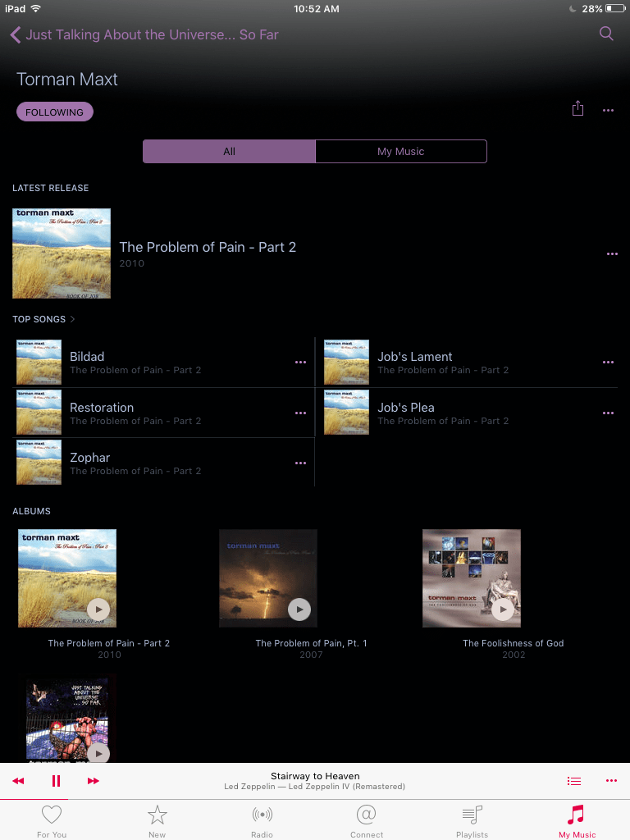Play the Just Talking About the Universe album

tap(98, 753)
